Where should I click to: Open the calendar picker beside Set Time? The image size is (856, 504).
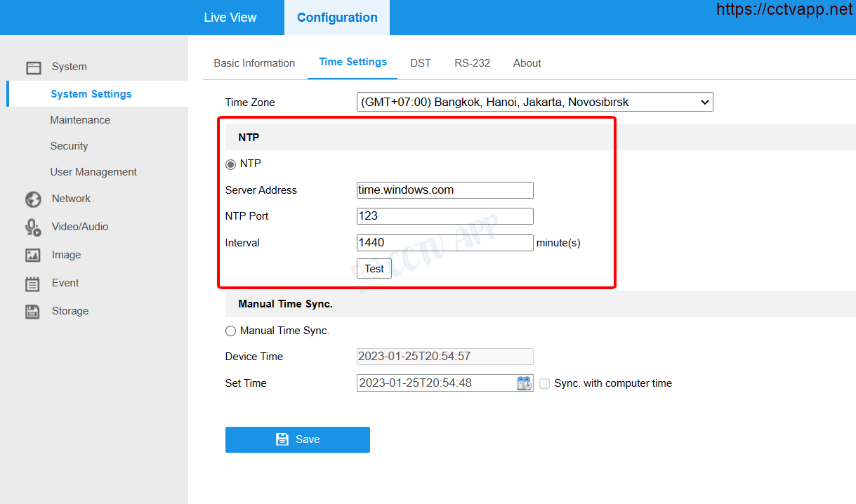tap(525, 383)
